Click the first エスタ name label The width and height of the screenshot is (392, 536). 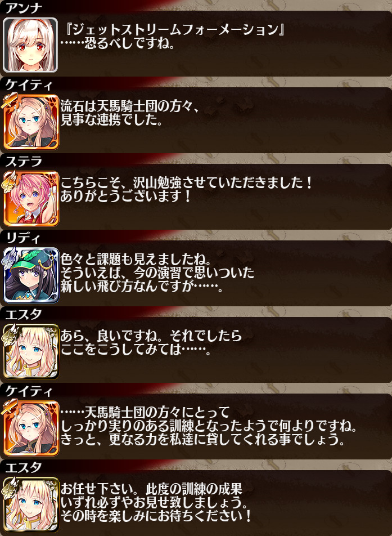[24, 314]
